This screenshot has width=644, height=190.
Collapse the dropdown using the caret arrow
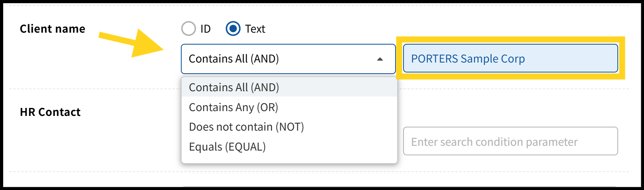tap(380, 59)
